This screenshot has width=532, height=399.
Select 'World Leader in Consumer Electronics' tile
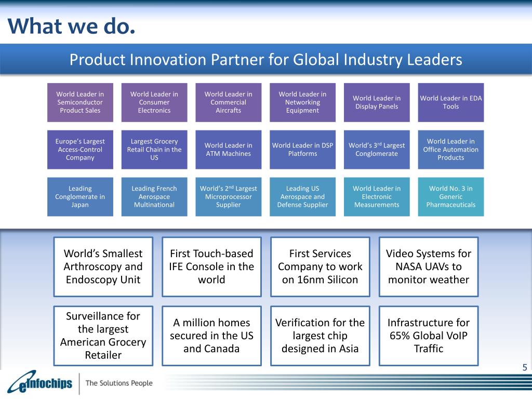[x=154, y=102]
